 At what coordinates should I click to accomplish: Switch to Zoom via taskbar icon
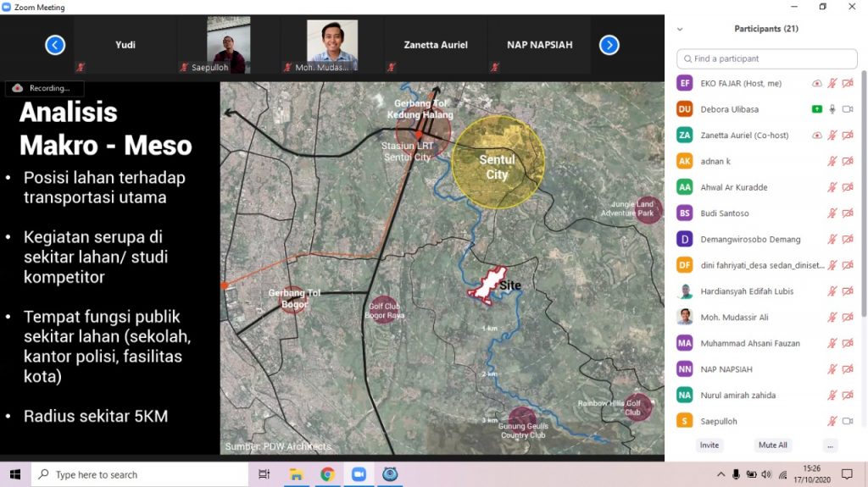pos(359,474)
